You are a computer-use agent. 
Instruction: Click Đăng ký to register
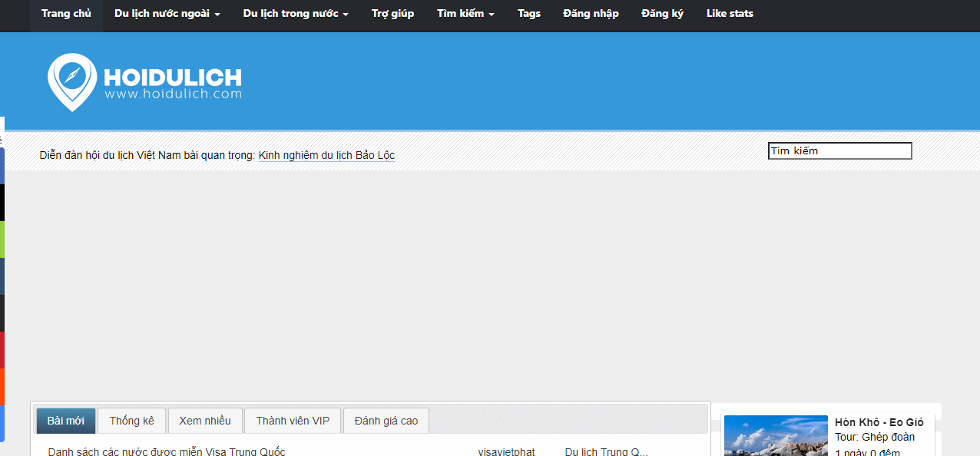662,14
